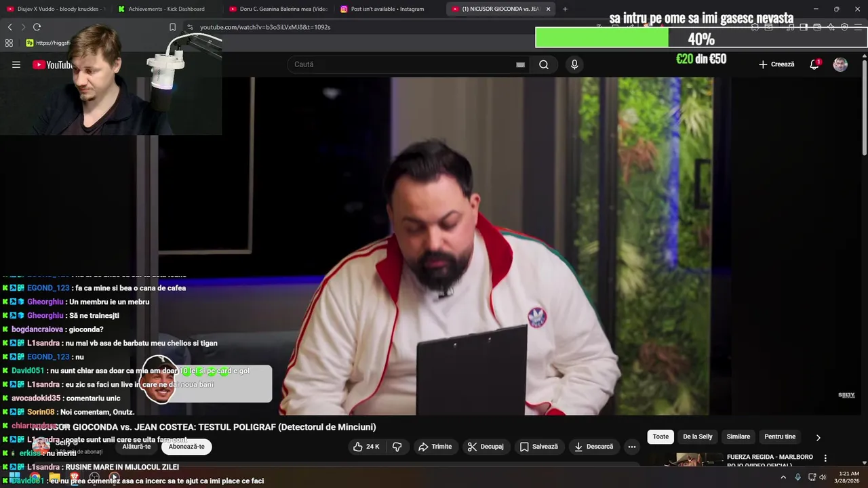Open the volume control in system tray

823,477
